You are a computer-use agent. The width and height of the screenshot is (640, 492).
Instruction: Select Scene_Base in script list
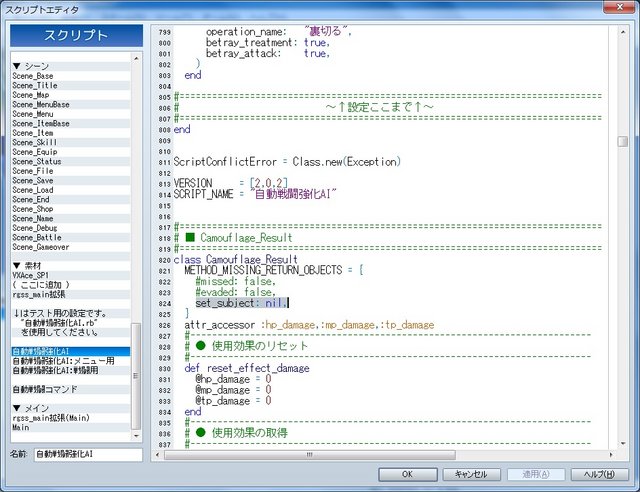[x=71, y=76]
